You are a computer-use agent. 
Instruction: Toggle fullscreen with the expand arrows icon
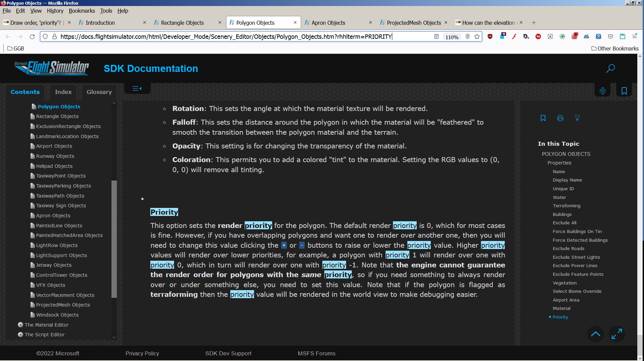coord(617,334)
